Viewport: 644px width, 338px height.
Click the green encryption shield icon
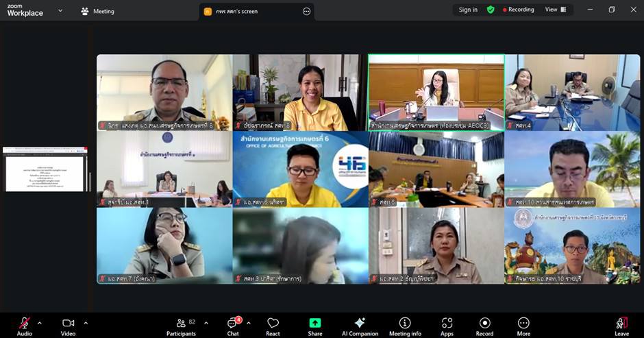(x=491, y=10)
